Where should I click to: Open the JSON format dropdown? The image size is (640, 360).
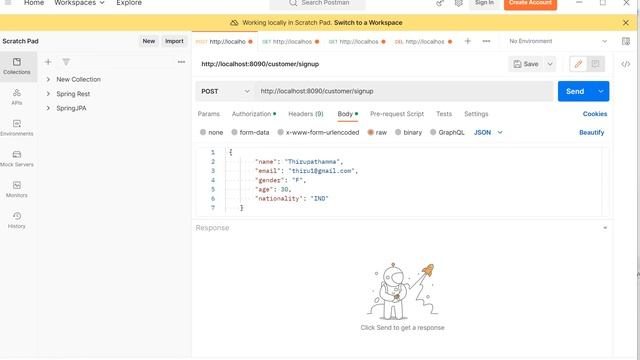488,132
